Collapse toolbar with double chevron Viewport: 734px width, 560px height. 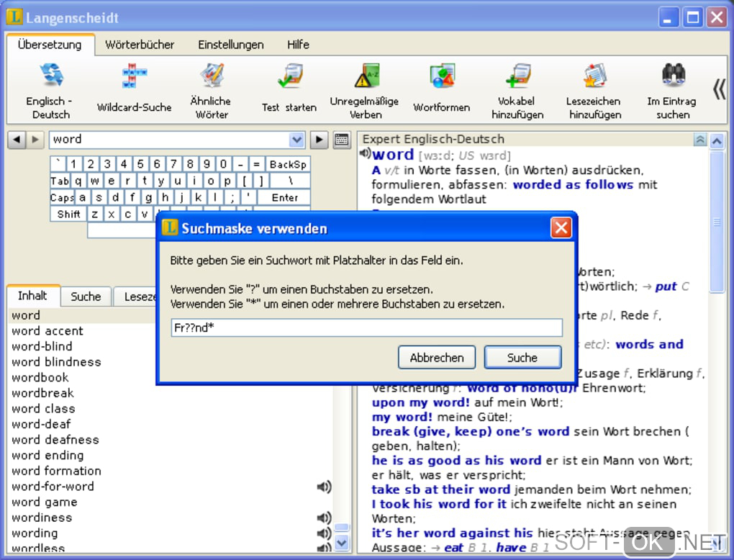point(719,89)
